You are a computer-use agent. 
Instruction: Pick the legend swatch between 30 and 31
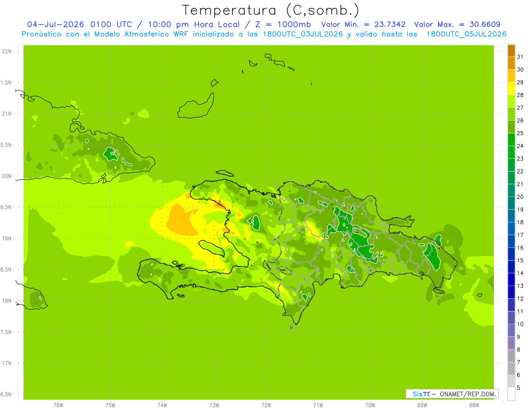pos(511,63)
